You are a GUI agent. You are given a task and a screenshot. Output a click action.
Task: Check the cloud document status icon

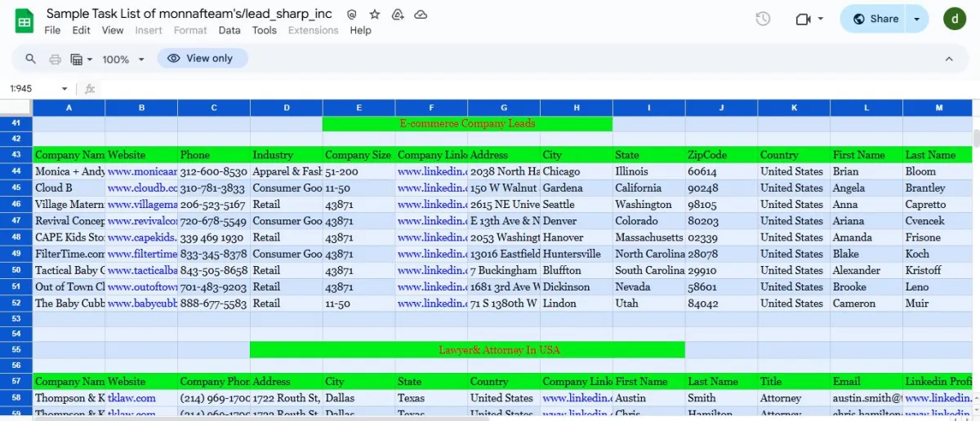421,15
